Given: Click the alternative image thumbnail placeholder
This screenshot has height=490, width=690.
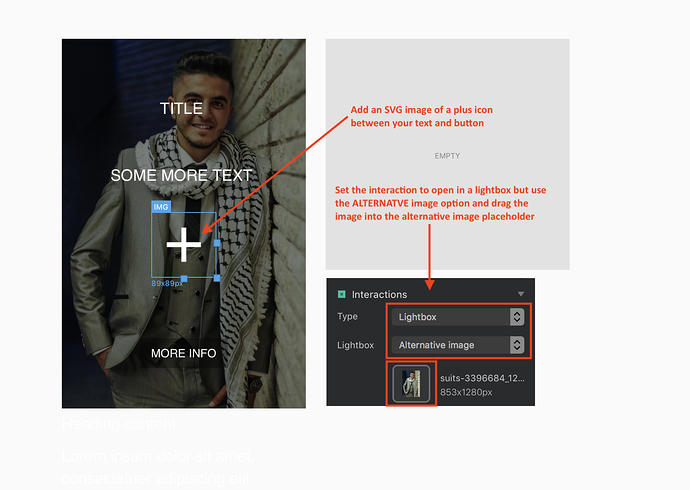Looking at the screenshot, I should coord(411,383).
